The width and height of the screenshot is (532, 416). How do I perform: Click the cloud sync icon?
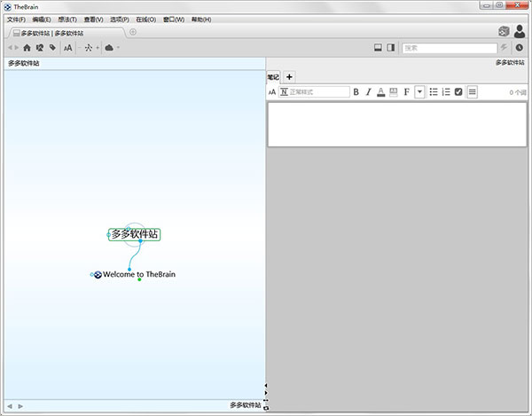click(109, 48)
